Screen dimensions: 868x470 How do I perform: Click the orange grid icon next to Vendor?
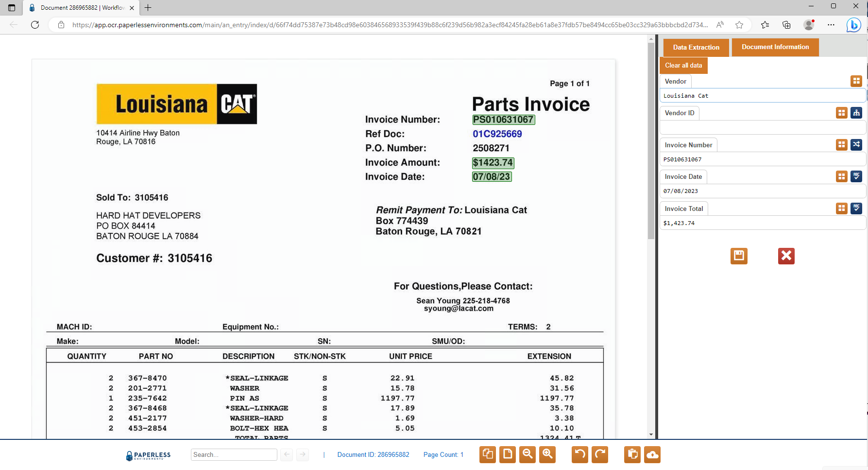856,81
